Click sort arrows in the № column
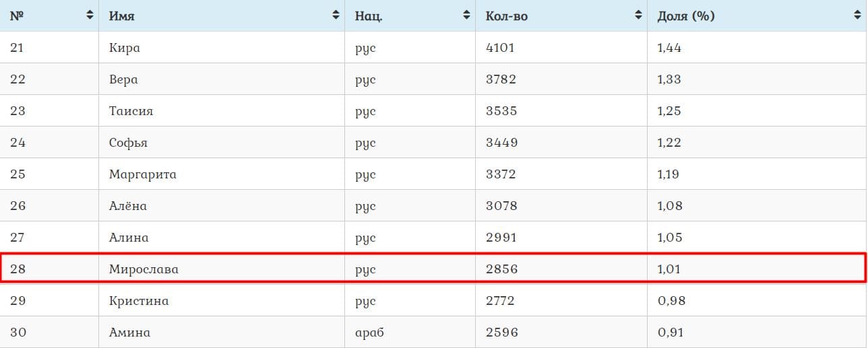This screenshot has width=868, height=348. pos(90,15)
